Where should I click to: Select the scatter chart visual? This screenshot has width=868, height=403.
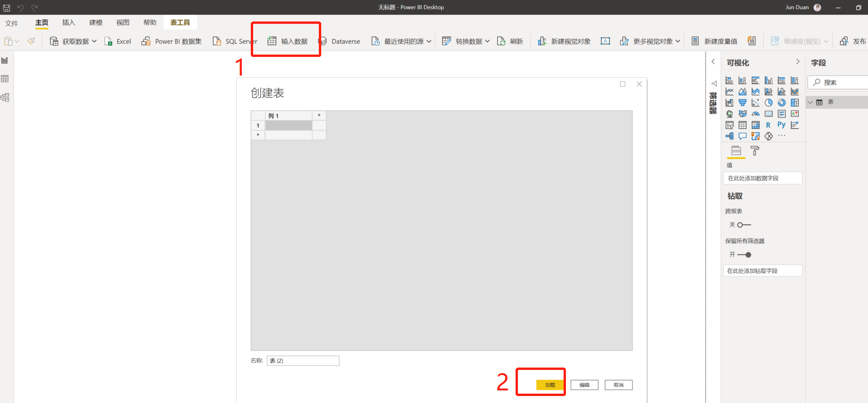(x=756, y=103)
